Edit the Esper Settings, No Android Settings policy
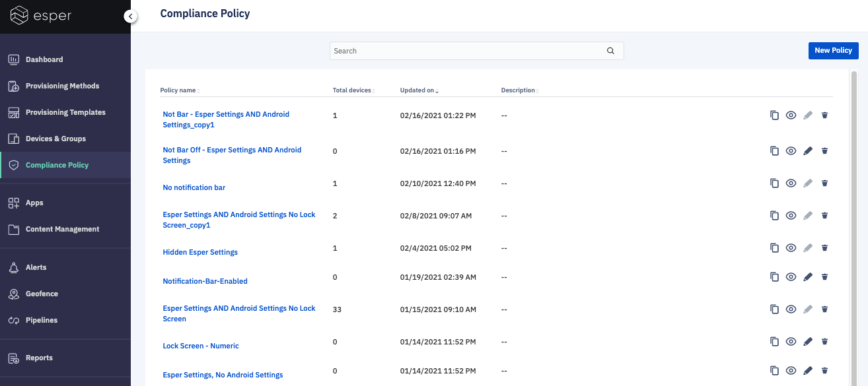The width and height of the screenshot is (868, 386). (x=807, y=371)
